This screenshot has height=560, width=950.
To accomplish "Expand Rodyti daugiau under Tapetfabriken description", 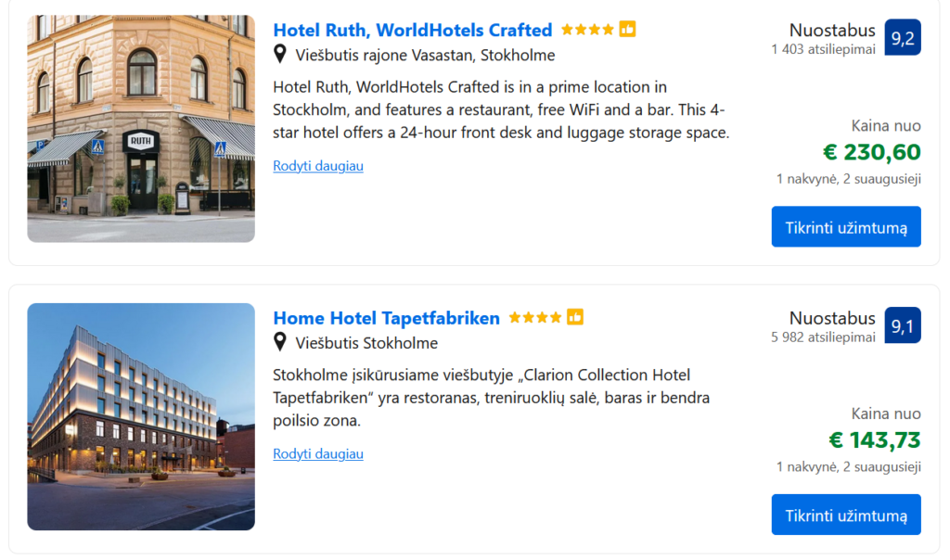I will point(318,454).
